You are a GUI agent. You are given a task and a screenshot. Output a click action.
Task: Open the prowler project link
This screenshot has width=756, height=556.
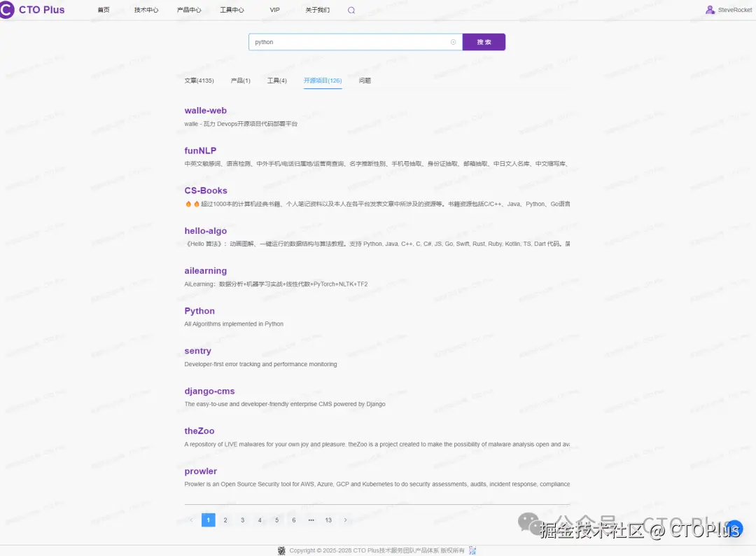201,471
